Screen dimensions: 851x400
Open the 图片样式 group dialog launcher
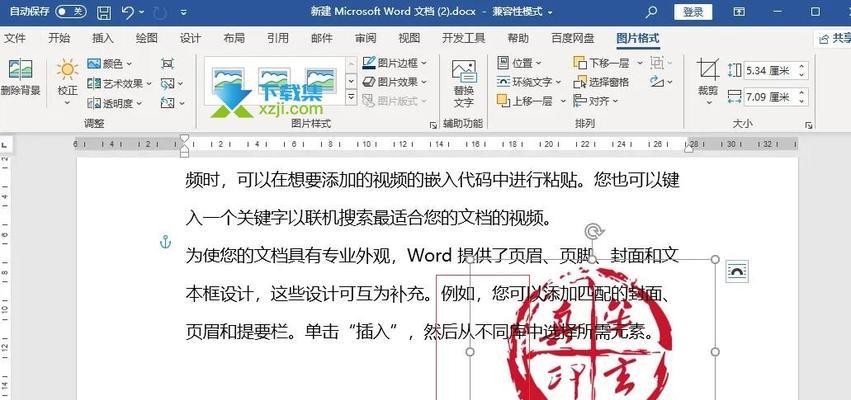pos(433,125)
